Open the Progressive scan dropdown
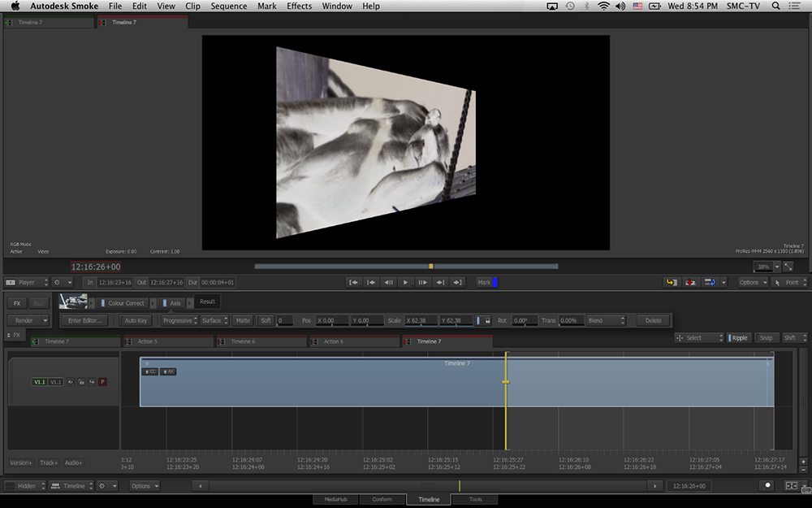The image size is (812, 508). coord(178,320)
